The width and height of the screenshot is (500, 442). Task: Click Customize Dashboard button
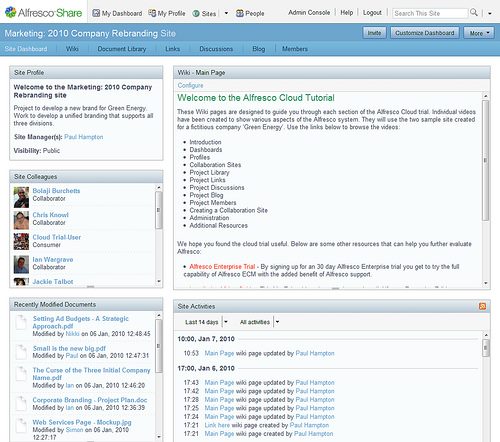click(x=425, y=33)
